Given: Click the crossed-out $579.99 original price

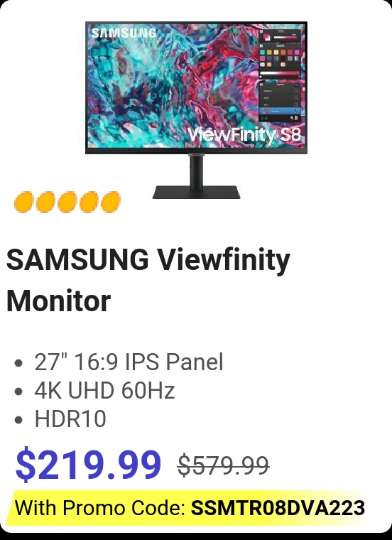Looking at the screenshot, I should [223, 465].
